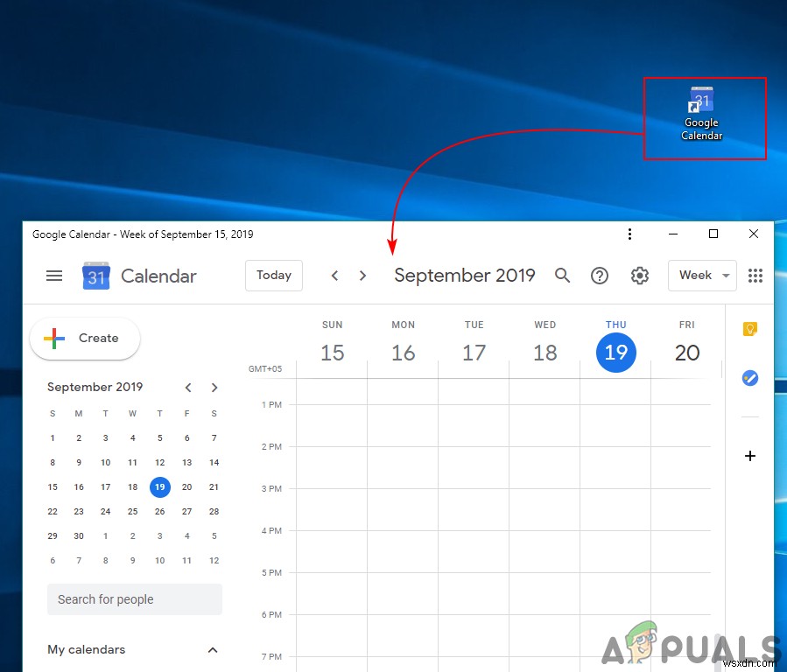Open the Google apps grid

(x=755, y=276)
